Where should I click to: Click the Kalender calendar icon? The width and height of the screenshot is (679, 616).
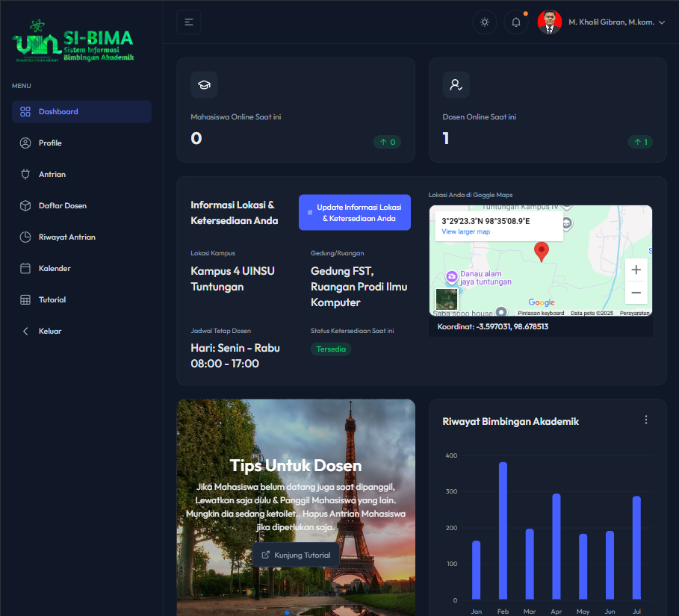25,268
